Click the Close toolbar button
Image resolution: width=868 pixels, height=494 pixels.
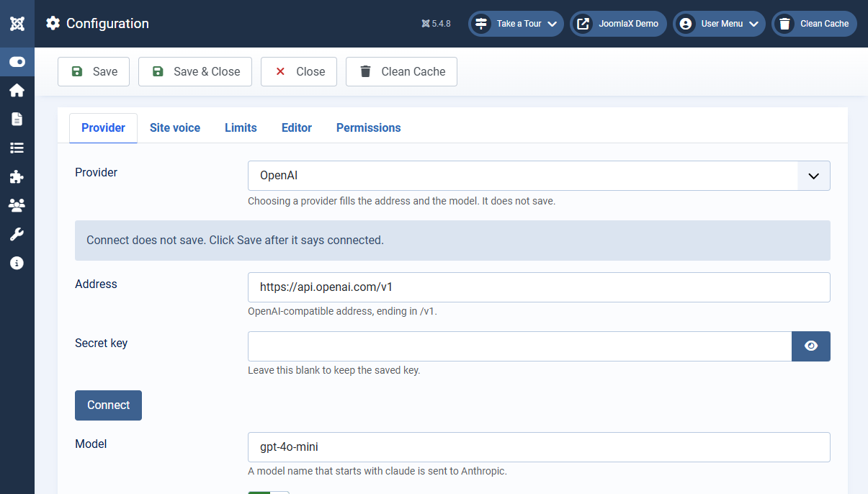coord(299,71)
